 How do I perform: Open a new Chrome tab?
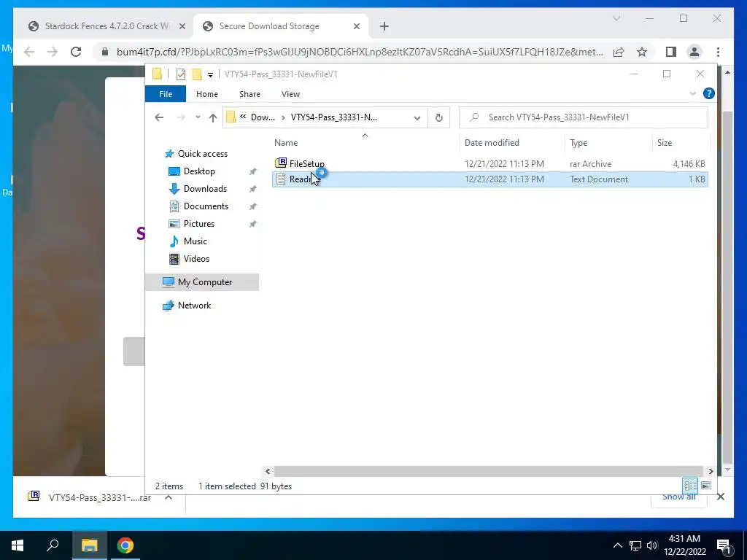pos(384,27)
